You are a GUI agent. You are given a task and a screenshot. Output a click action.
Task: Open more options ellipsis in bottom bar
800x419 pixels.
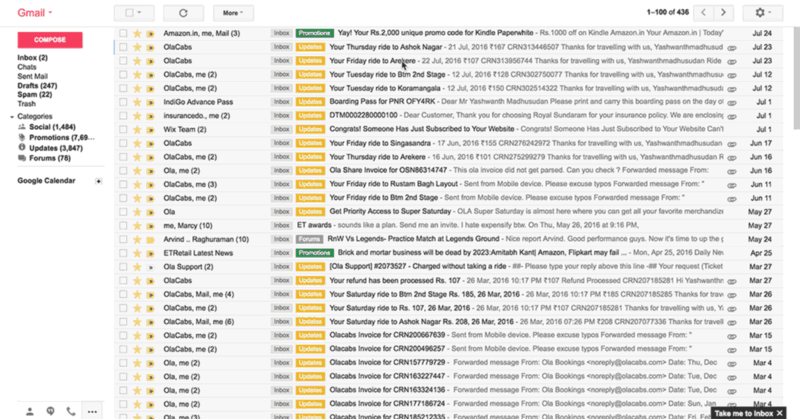click(92, 412)
